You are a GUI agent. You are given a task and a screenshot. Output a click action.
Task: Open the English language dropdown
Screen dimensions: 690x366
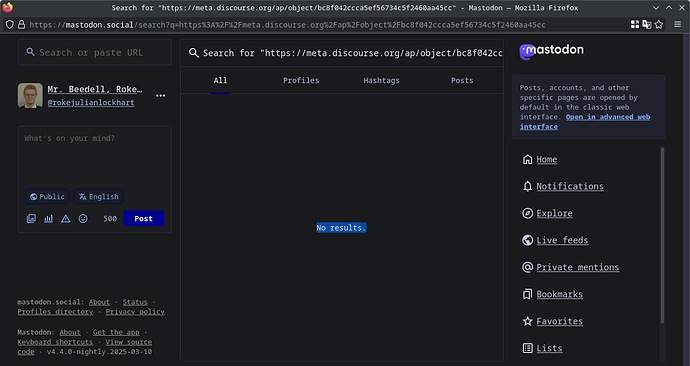point(99,197)
